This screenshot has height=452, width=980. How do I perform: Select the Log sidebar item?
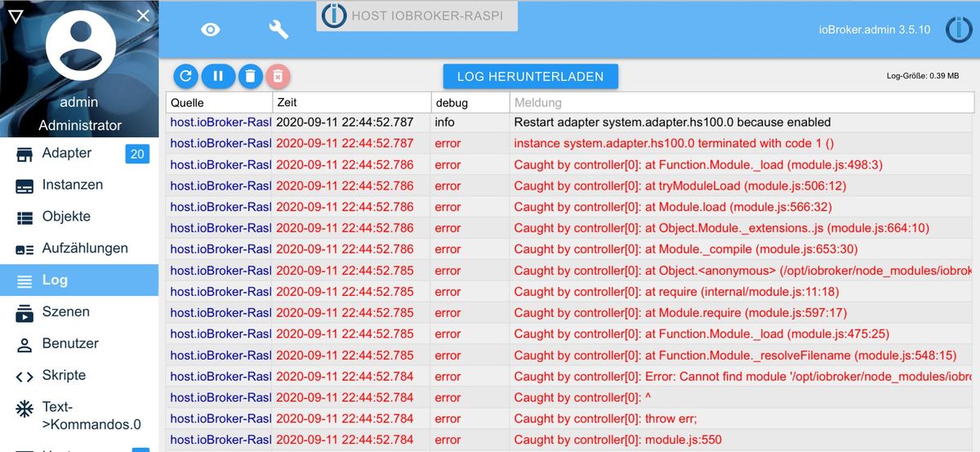pyautogui.click(x=79, y=280)
